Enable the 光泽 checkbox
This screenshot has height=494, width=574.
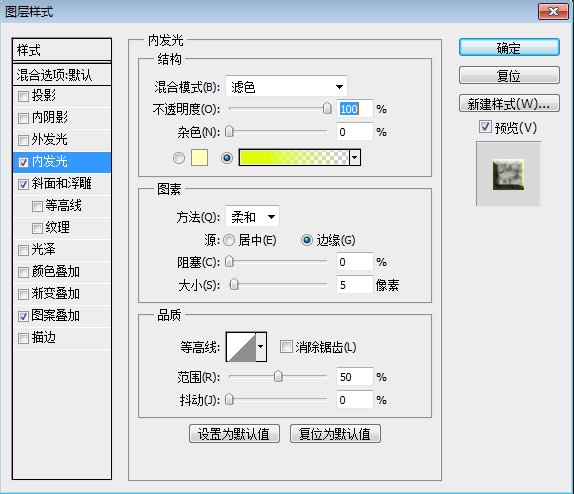(x=23, y=250)
